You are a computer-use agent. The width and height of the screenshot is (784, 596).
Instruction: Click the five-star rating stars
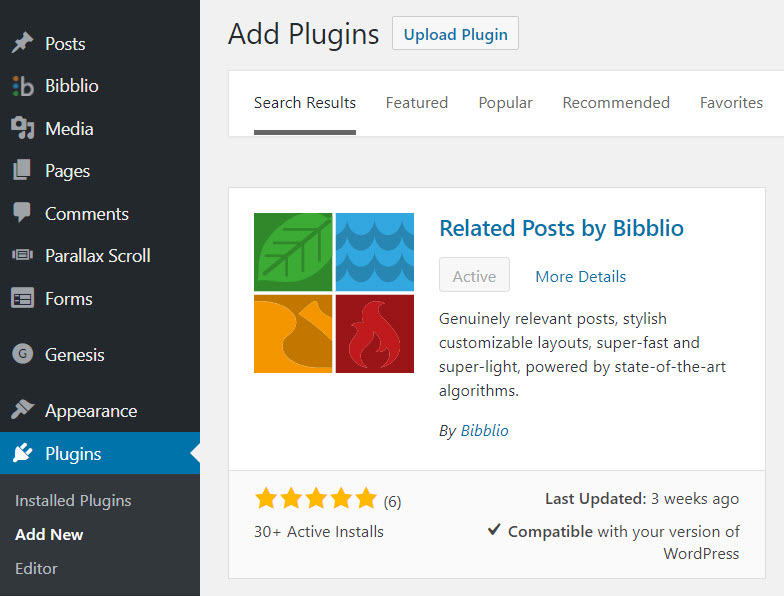(316, 498)
